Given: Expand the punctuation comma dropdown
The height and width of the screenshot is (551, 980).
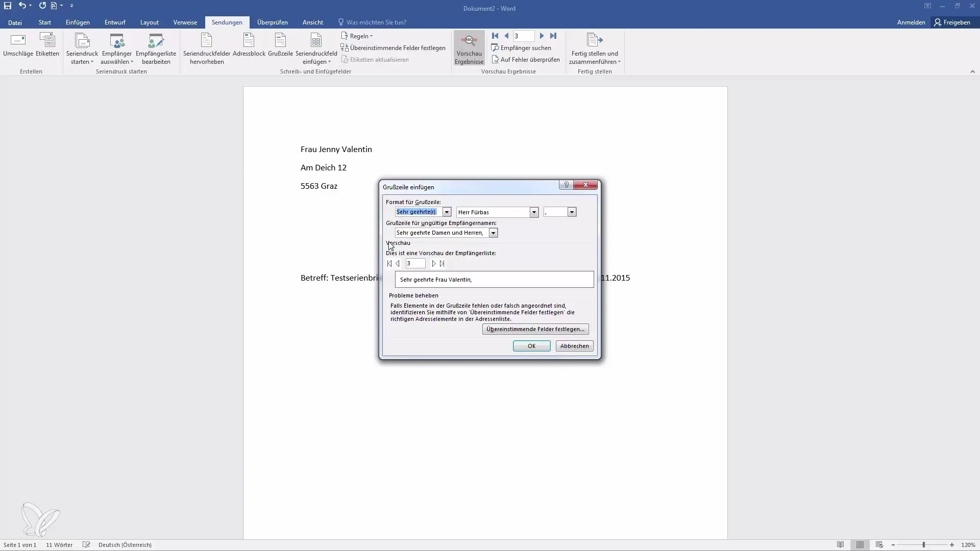Looking at the screenshot, I should (572, 212).
